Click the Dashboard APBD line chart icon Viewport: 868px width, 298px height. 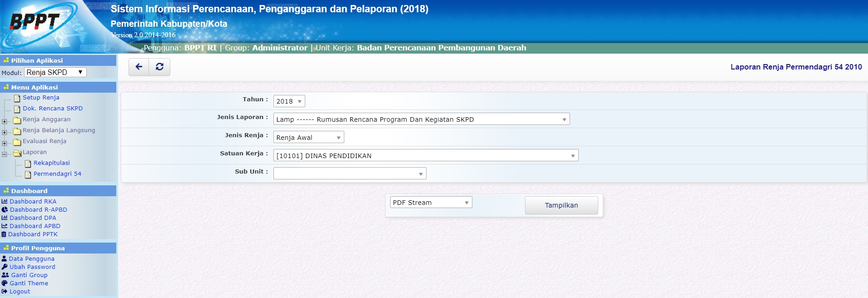click(5, 226)
